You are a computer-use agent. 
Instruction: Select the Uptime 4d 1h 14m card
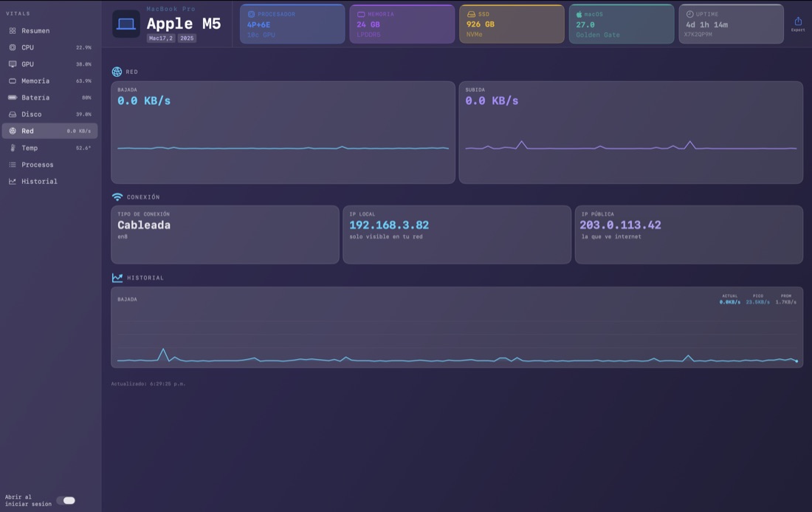tap(732, 24)
